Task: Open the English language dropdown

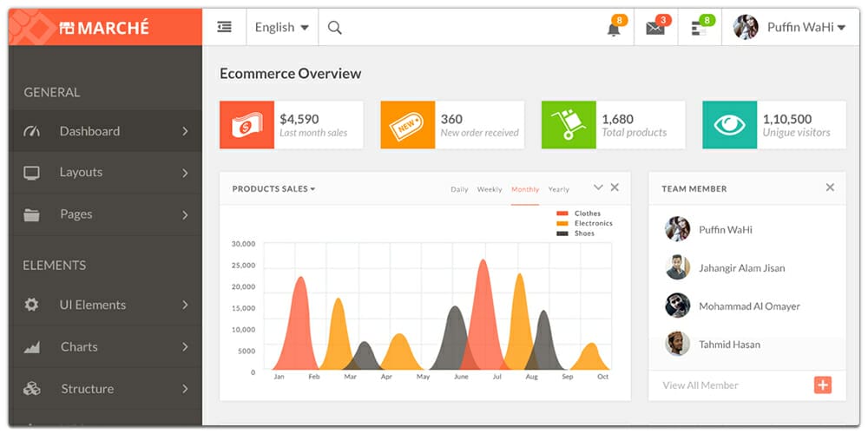Action: pos(282,27)
